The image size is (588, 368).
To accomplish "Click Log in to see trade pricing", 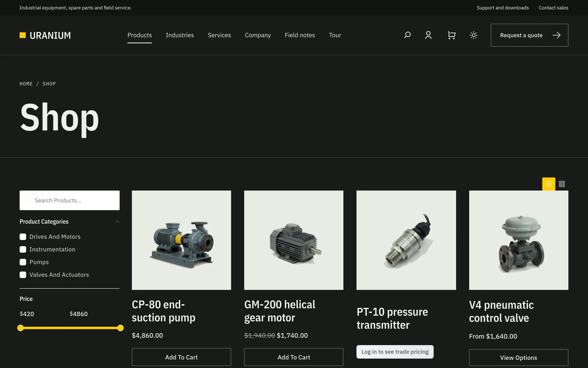I will [395, 352].
